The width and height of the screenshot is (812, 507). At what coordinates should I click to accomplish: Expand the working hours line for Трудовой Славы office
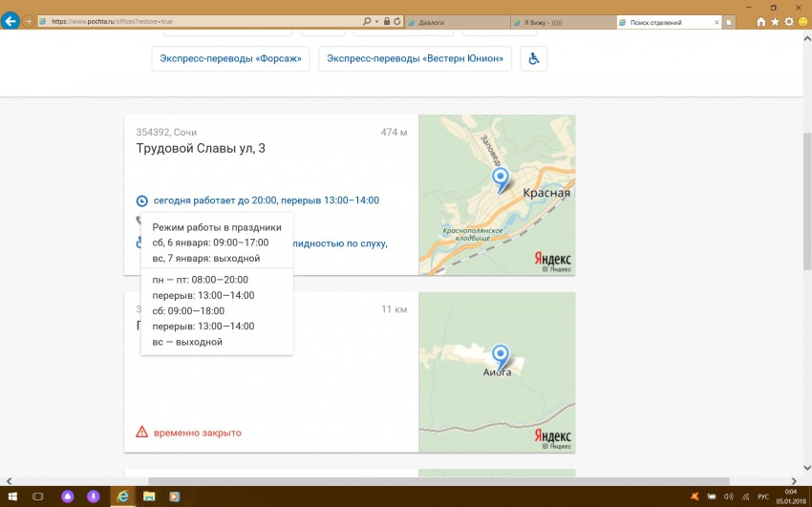266,201
